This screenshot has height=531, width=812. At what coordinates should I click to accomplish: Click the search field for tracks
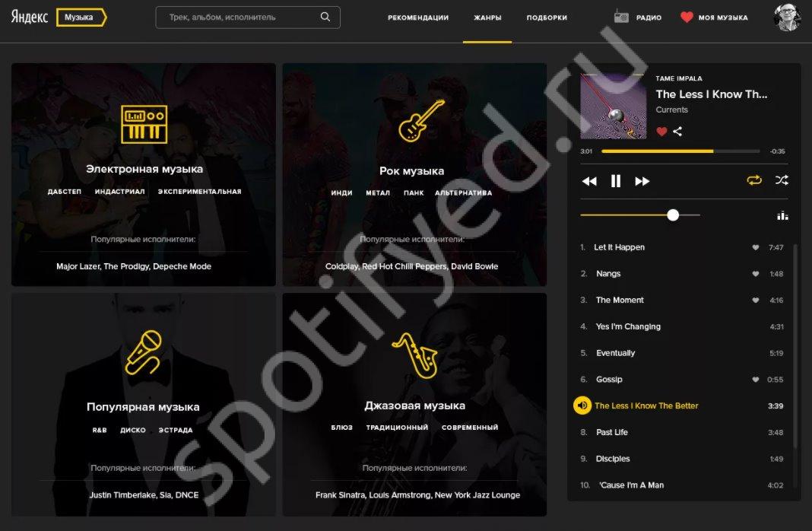(248, 17)
